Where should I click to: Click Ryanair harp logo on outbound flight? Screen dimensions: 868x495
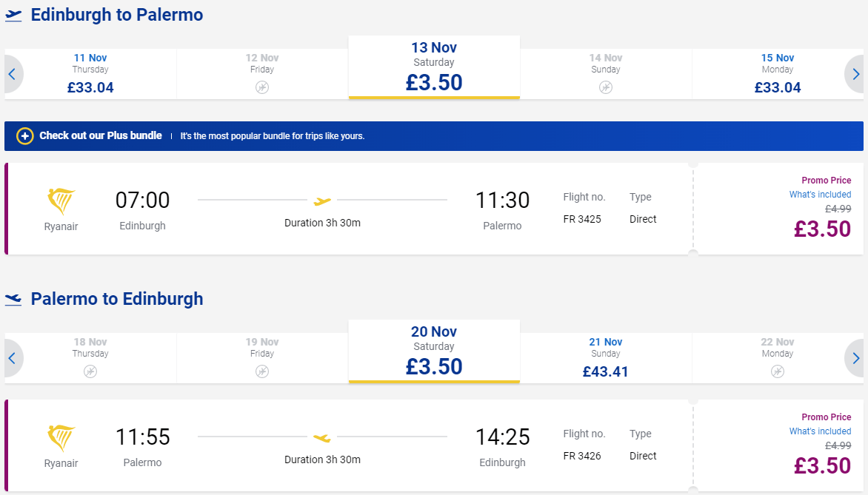[61, 201]
